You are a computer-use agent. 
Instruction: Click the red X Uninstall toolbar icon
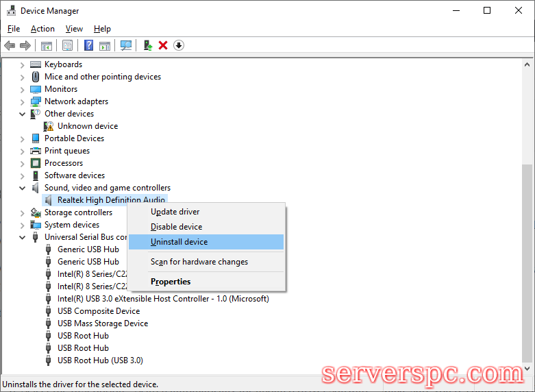pos(163,45)
